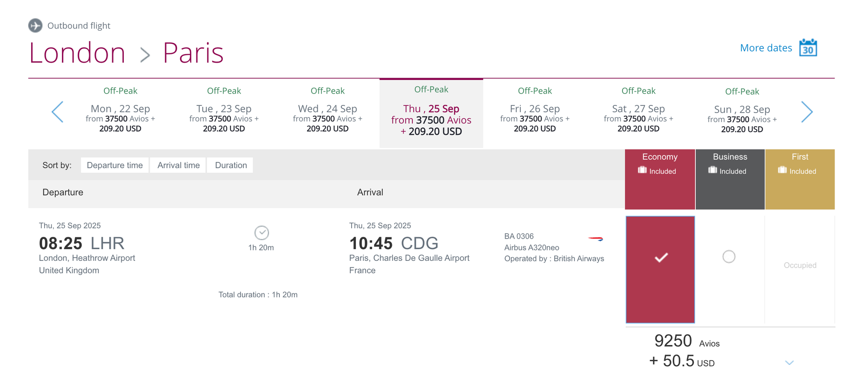Open the More dates link
The height and width of the screenshot is (373, 868).
(x=766, y=47)
